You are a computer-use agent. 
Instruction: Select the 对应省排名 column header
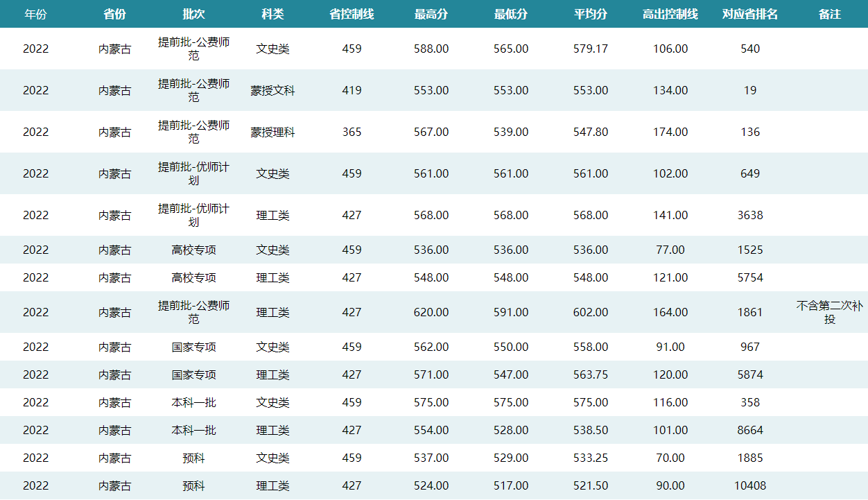750,14
